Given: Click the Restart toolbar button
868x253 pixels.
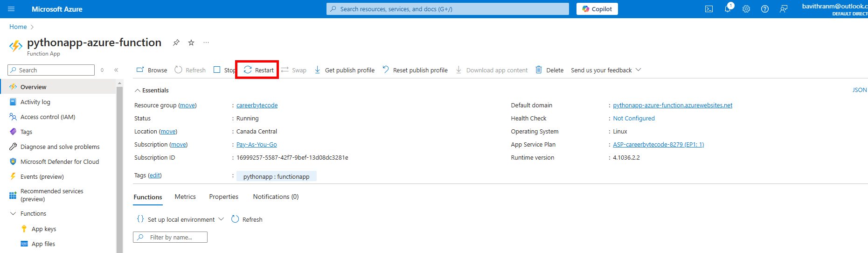Looking at the screenshot, I should coord(258,70).
